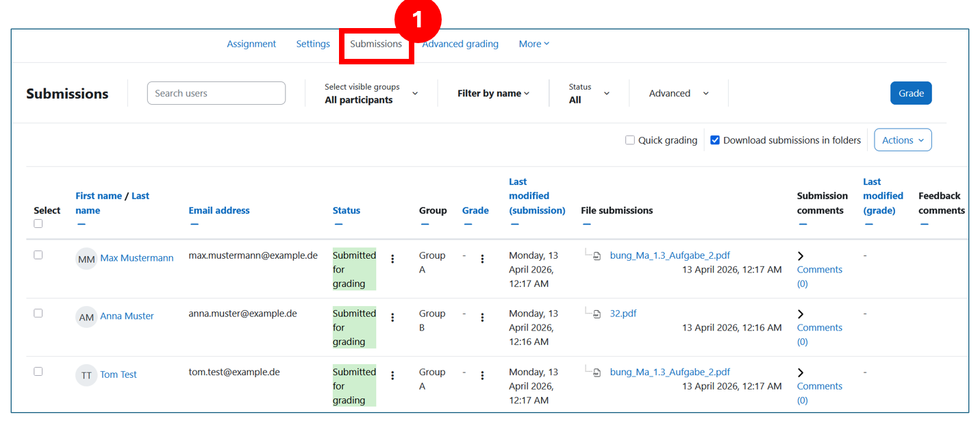Sort by Last modified (grade) header
The width and height of the screenshot is (980, 421).
tap(883, 196)
